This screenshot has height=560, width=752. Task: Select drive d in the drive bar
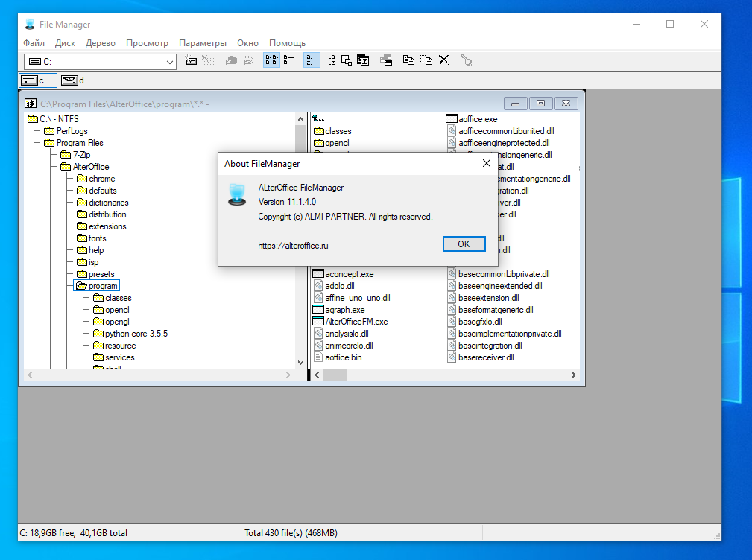(73, 80)
